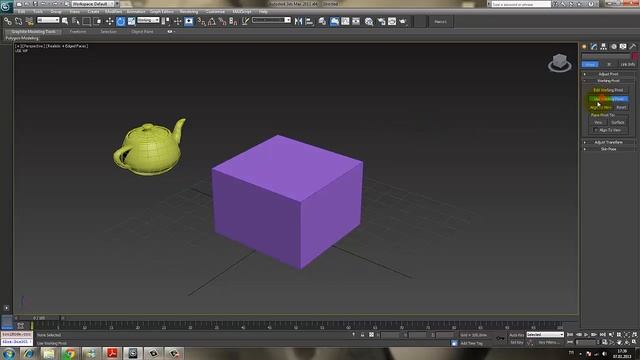Open the Rendering menu
This screenshot has height=360, width=640.
(x=189, y=11)
